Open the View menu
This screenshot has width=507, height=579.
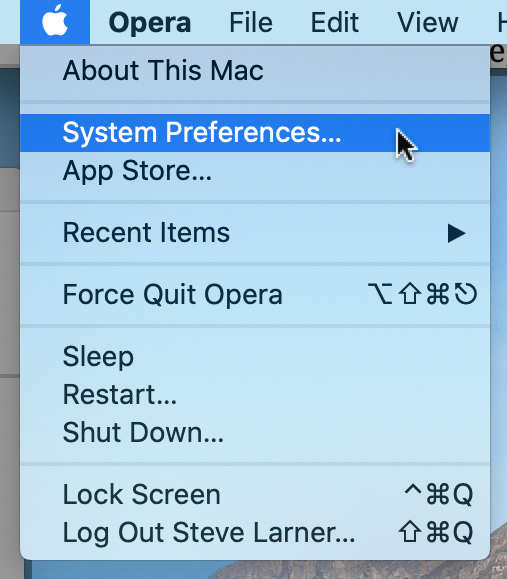click(427, 23)
